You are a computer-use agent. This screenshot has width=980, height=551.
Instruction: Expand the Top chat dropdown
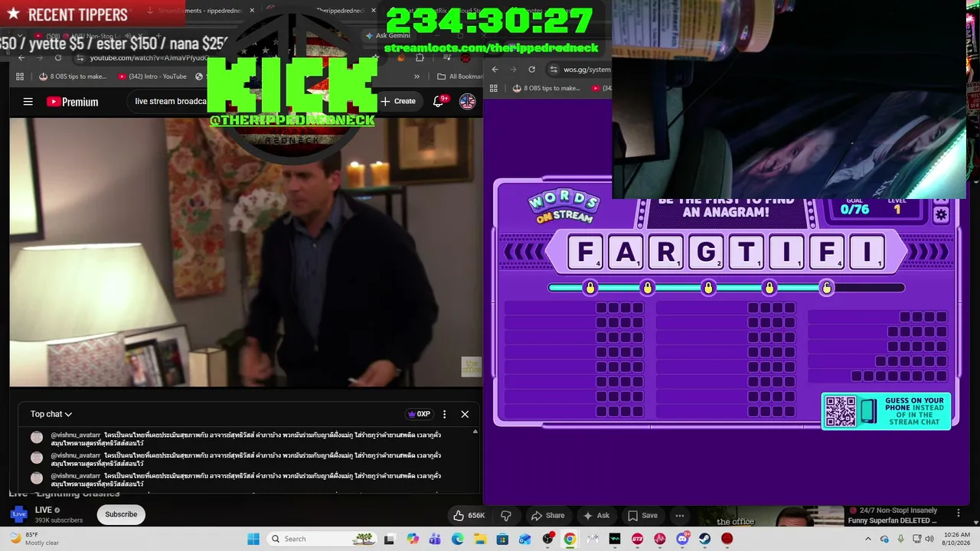(51, 414)
